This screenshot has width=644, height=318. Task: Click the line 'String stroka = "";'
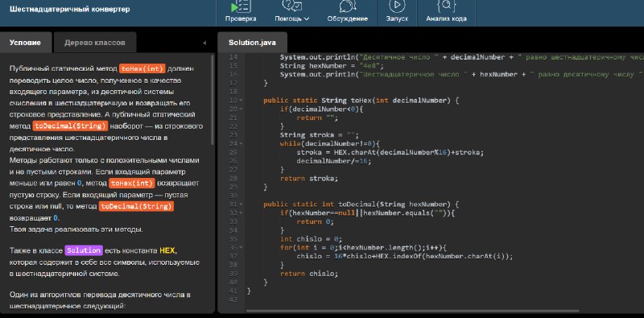point(319,135)
